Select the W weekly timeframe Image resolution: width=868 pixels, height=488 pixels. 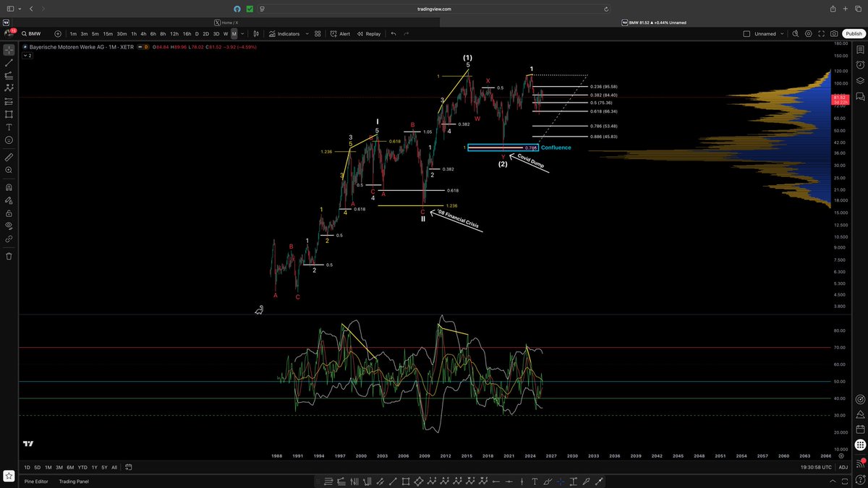(226, 33)
